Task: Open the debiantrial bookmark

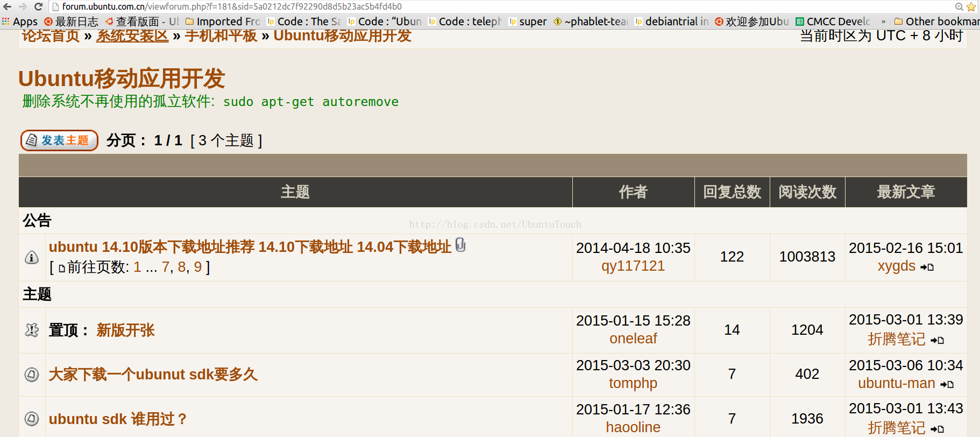Action: [x=672, y=22]
